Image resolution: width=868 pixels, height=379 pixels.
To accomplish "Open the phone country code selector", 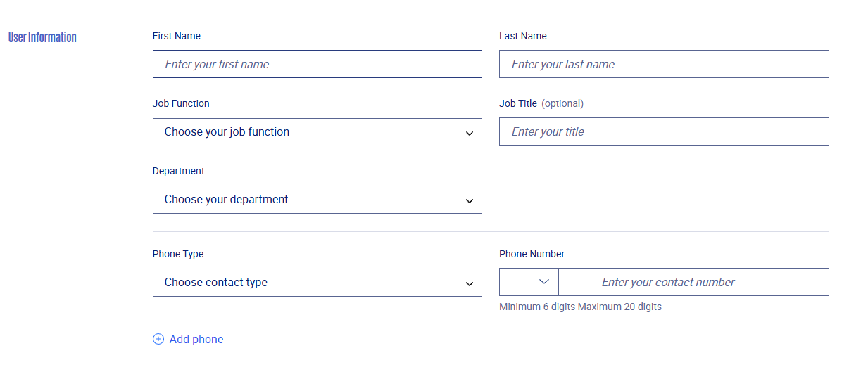I will coord(529,282).
